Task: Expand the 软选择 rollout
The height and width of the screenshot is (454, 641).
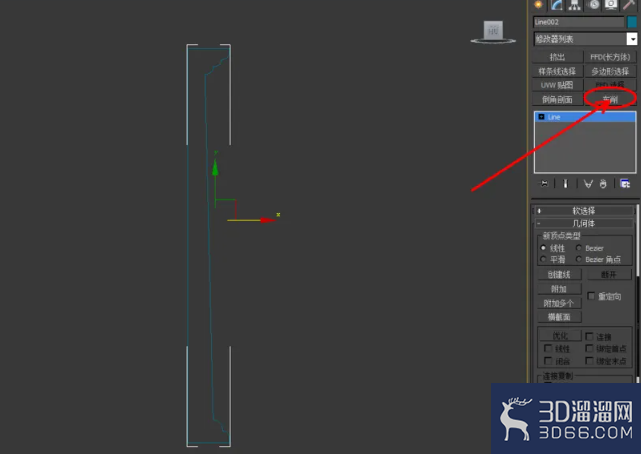Action: pos(583,211)
